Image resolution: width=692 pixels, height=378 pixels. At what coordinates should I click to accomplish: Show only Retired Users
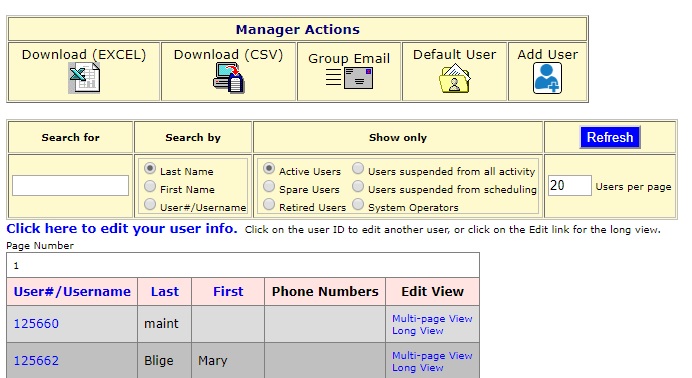pyautogui.click(x=269, y=205)
